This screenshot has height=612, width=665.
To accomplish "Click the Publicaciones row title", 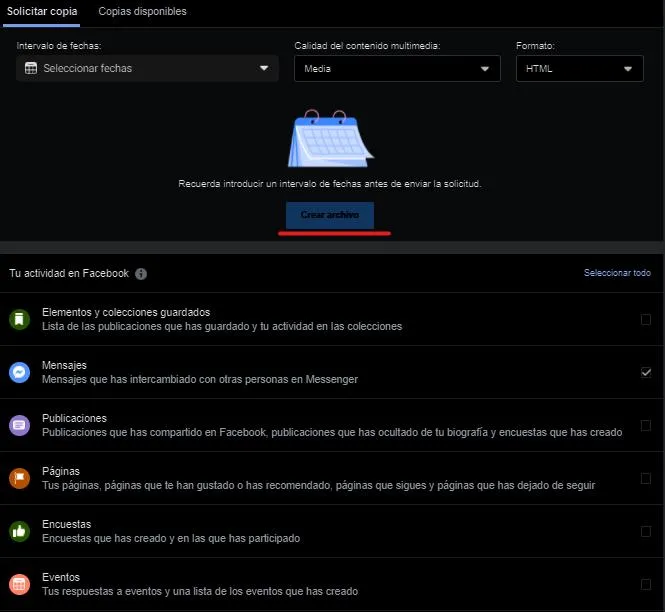I will [74, 418].
